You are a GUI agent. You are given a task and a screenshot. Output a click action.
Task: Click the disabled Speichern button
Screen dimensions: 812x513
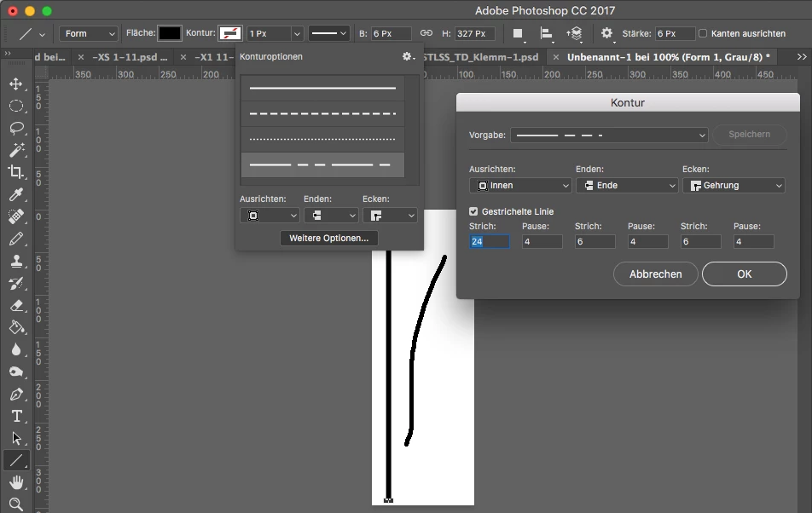(750, 135)
